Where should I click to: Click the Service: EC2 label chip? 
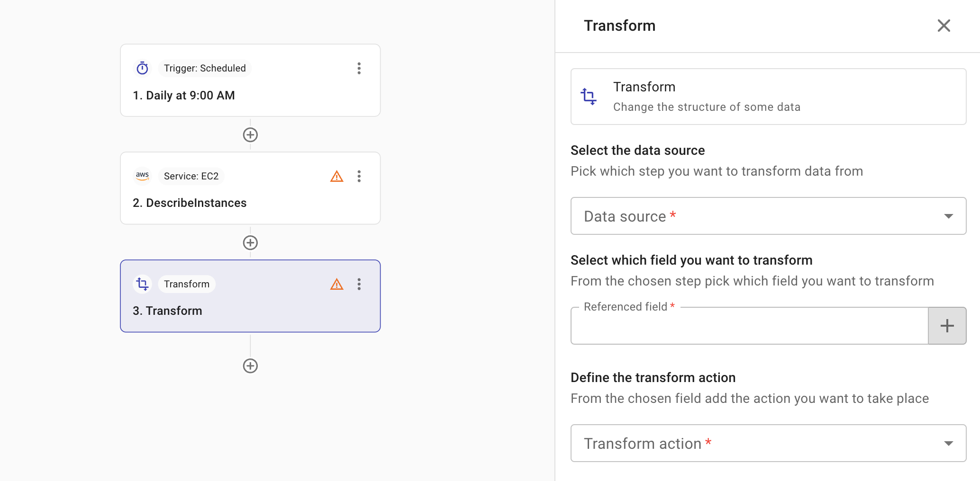pyautogui.click(x=191, y=176)
